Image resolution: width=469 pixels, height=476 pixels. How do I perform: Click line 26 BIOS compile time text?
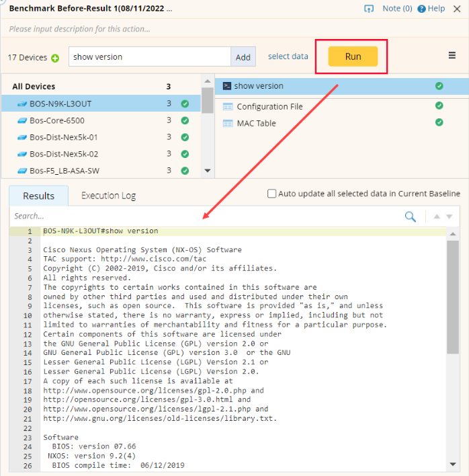118,465
